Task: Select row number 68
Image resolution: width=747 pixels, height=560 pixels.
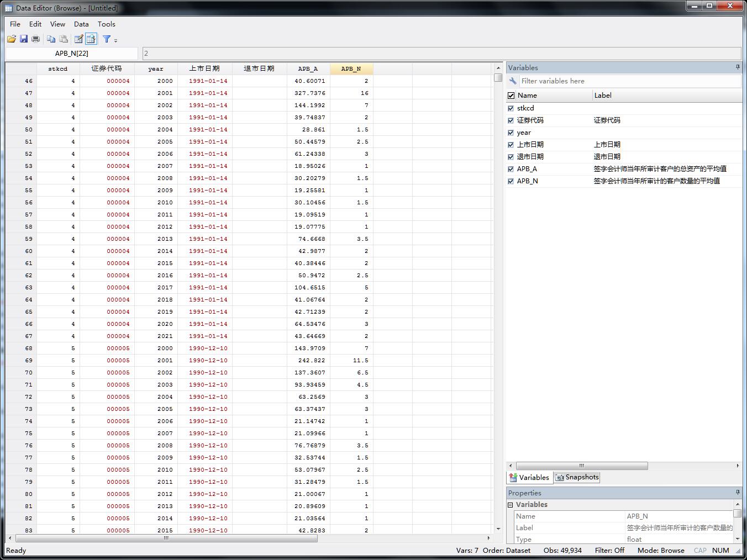Action: click(21, 348)
